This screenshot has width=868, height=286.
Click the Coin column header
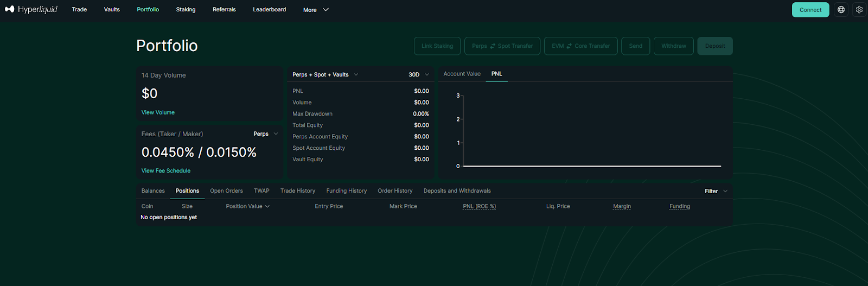(147, 206)
